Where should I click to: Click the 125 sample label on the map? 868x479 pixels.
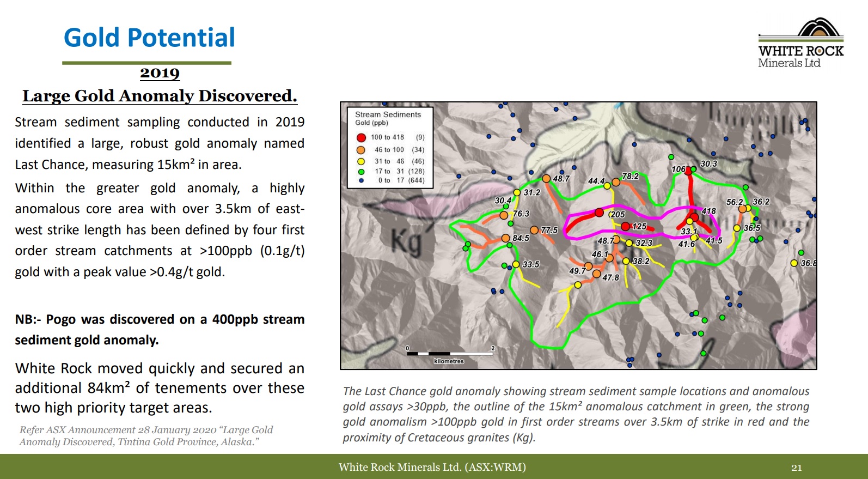point(639,226)
